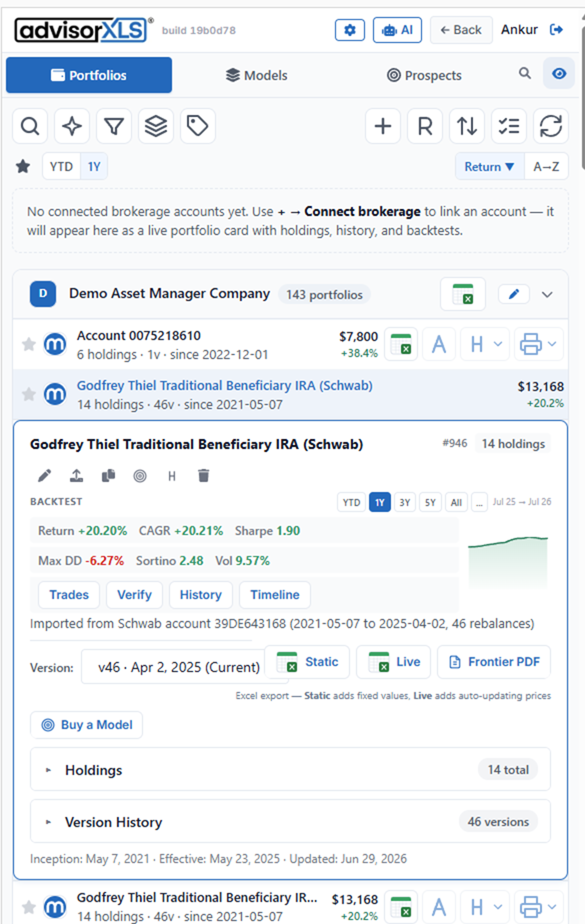Click the target icon in detail card

pos(140,475)
